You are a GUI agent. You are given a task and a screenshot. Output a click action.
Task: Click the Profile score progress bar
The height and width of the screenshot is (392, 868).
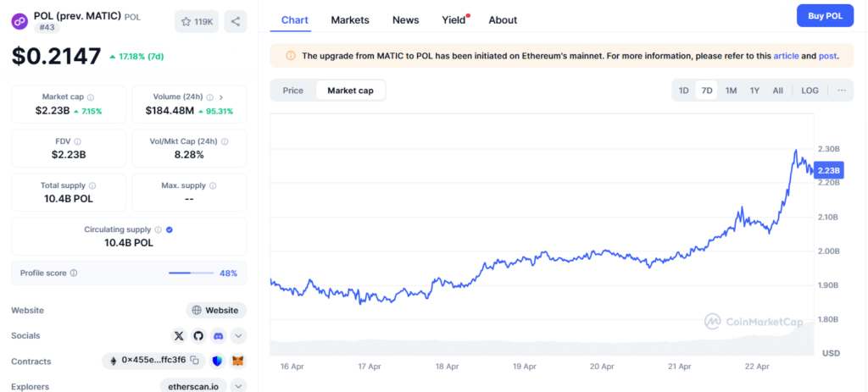click(191, 273)
